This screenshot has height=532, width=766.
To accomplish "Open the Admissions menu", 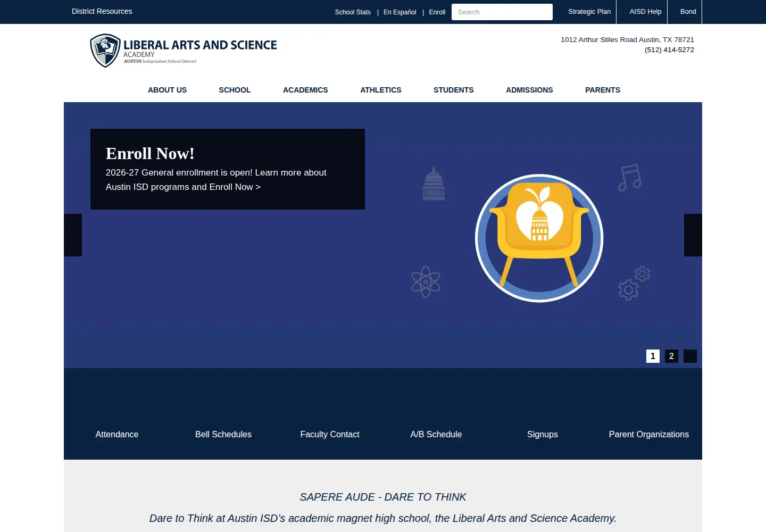I will (x=529, y=90).
